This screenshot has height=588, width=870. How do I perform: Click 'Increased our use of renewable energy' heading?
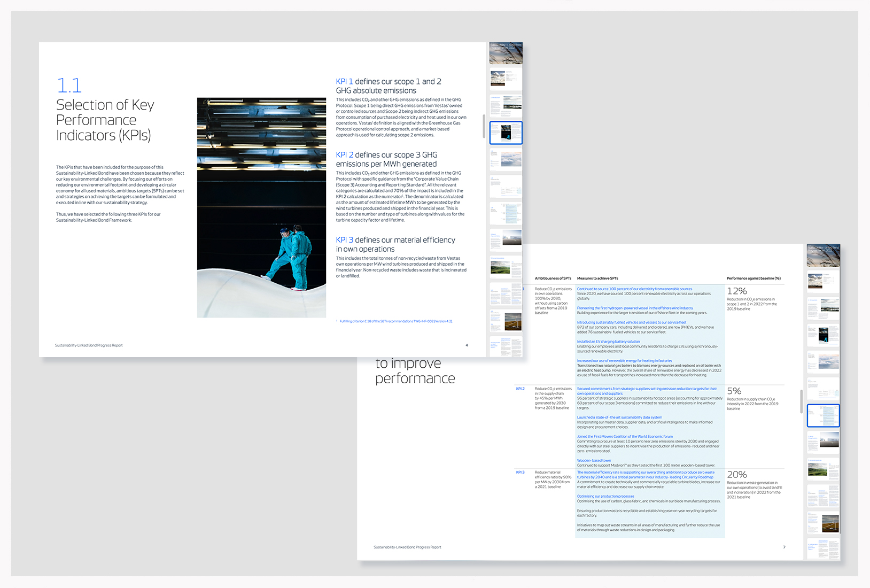pos(625,361)
